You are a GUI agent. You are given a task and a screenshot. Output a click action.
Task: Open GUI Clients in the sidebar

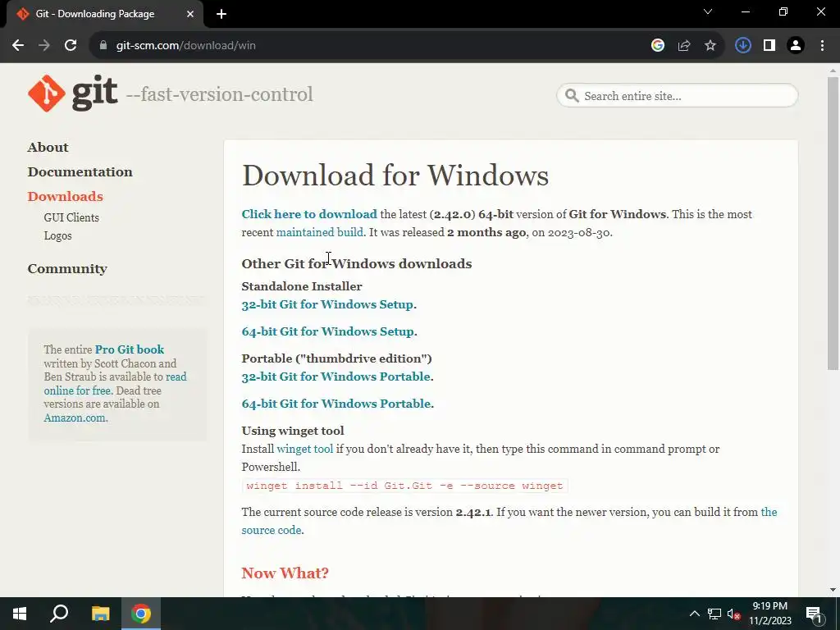(71, 217)
